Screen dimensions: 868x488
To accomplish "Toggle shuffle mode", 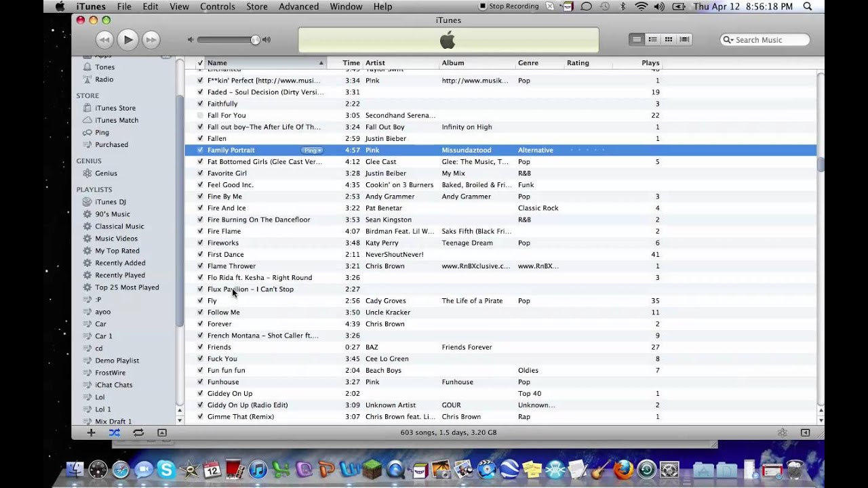I will (x=114, y=432).
